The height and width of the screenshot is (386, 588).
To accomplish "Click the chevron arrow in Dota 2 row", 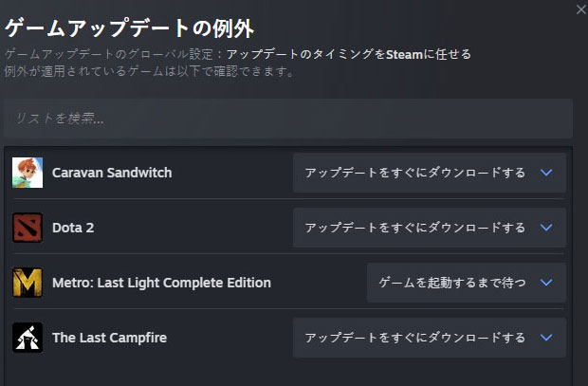I will (545, 228).
